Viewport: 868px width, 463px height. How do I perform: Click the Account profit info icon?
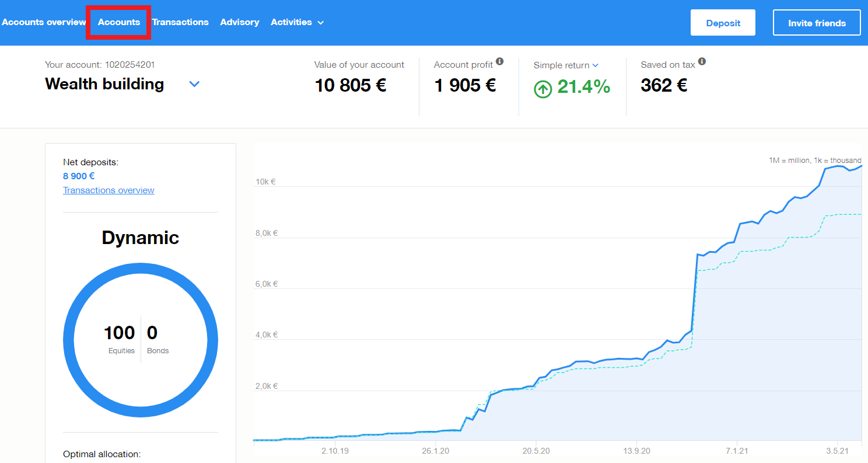pyautogui.click(x=499, y=61)
